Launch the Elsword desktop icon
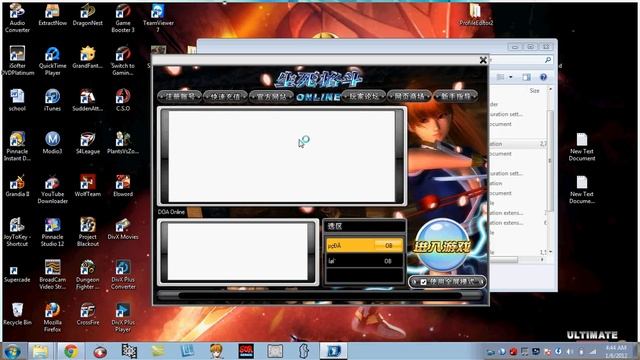Screen dimensions: 640x360 [x=123, y=186]
